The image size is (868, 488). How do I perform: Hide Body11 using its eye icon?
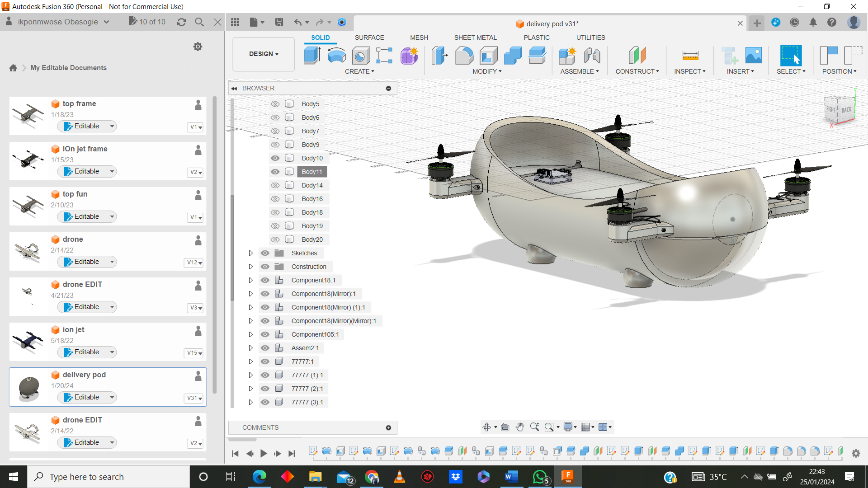(275, 172)
